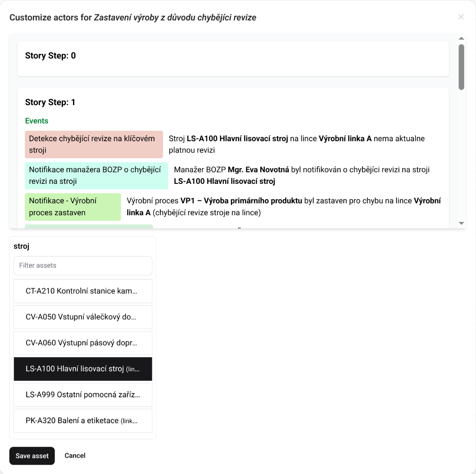This screenshot has width=476, height=474.
Task: Toggle the selected LS-A100 Hlavní lisovací stroj
Action: tap(83, 369)
